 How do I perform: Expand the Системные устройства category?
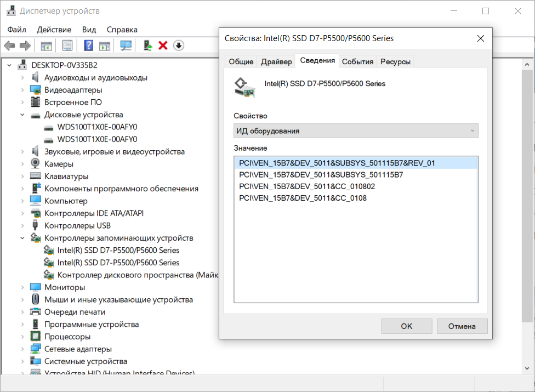click(x=22, y=361)
